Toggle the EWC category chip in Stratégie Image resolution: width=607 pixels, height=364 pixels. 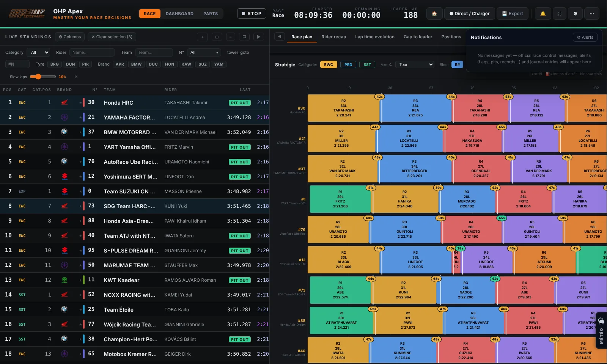(329, 64)
